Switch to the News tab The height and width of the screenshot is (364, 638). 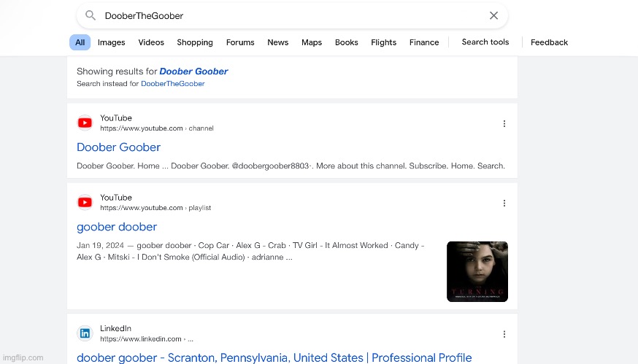pyautogui.click(x=278, y=42)
